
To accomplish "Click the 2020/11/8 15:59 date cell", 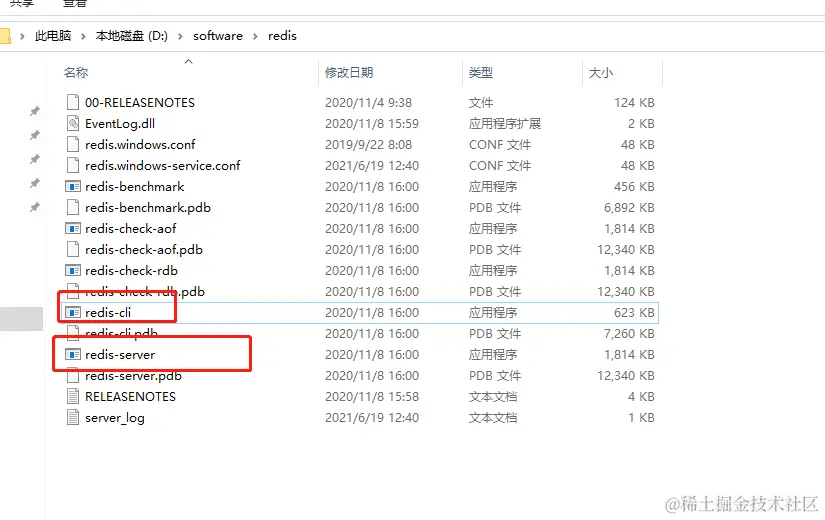I will coord(372,124).
